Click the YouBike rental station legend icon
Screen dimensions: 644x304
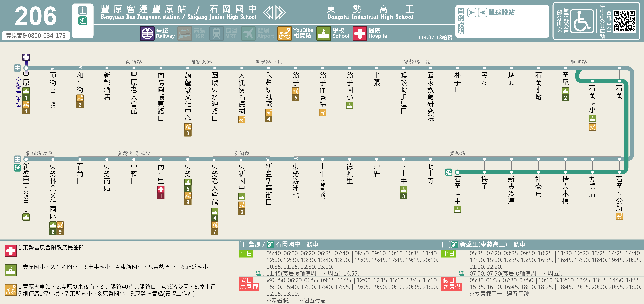click(284, 33)
